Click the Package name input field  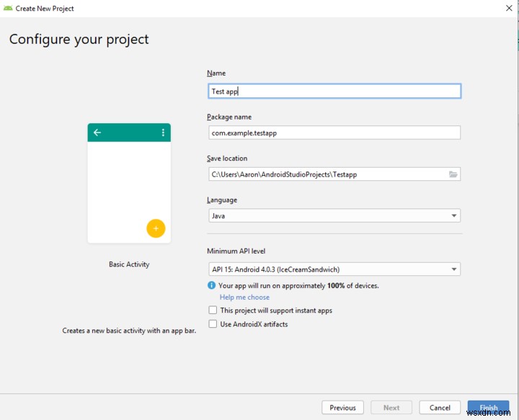coord(334,133)
